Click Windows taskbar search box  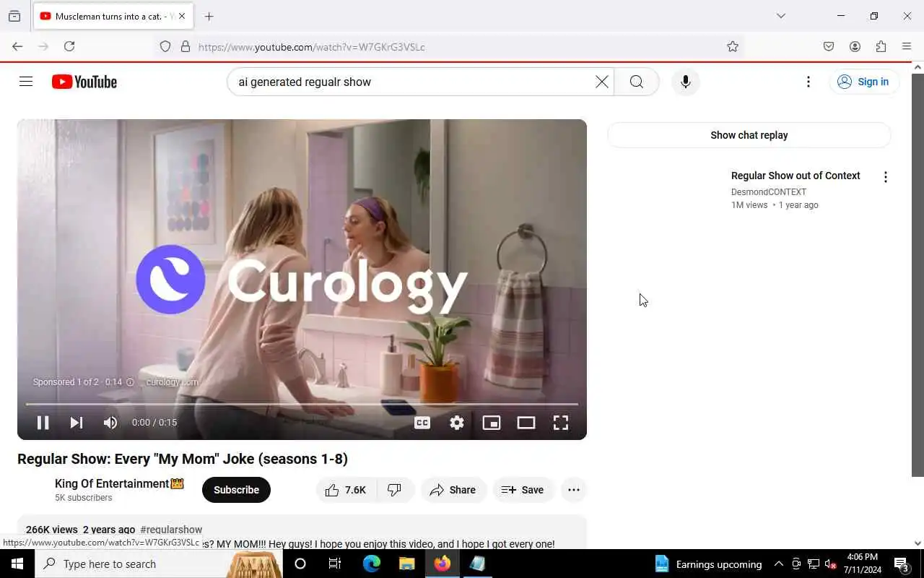point(159,564)
